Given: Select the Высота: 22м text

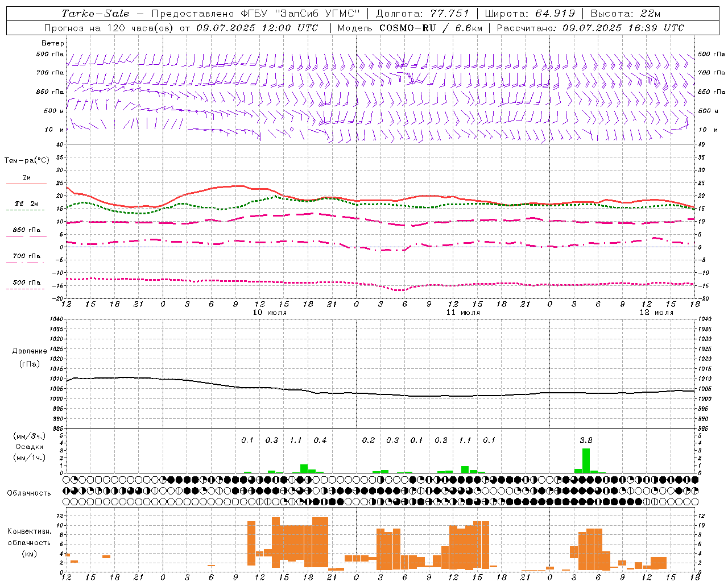Looking at the screenshot, I should pos(626,14).
